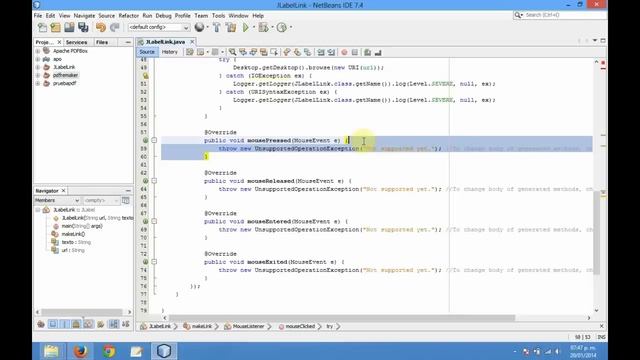Open Chrome from the Windows taskbar

click(109, 351)
